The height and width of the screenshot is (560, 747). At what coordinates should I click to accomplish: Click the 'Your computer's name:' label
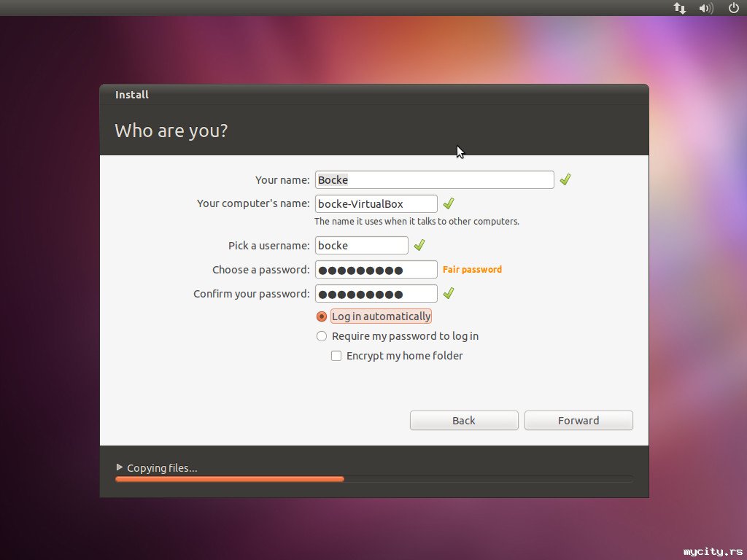click(x=253, y=203)
